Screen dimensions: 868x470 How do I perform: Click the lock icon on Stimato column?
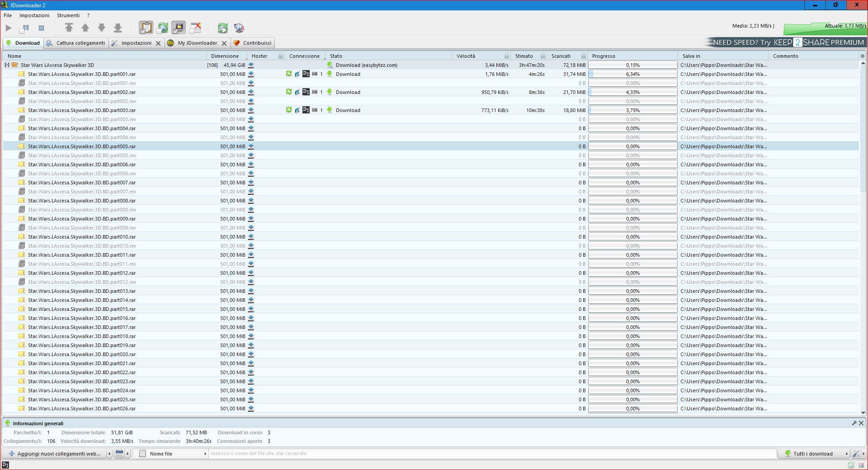[543, 56]
